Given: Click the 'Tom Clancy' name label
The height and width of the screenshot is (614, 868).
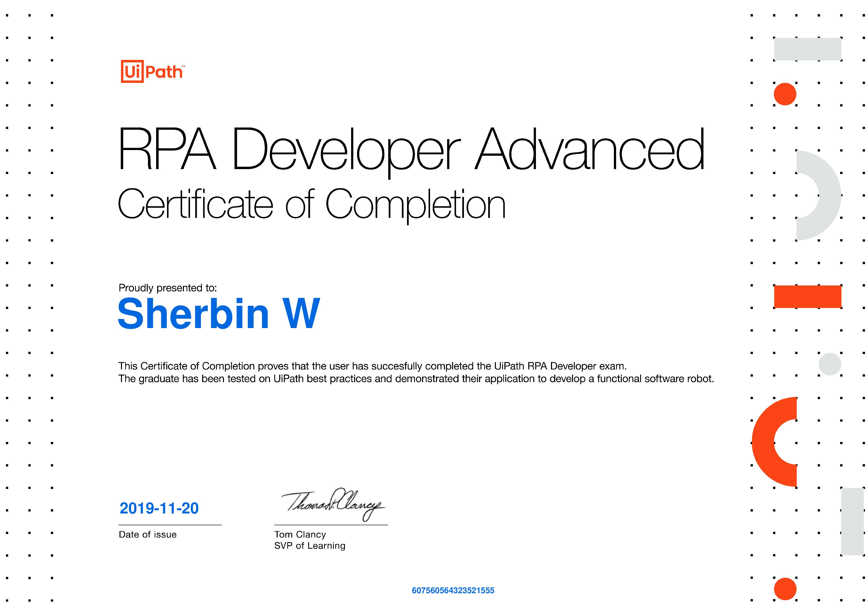Looking at the screenshot, I should tap(300, 534).
